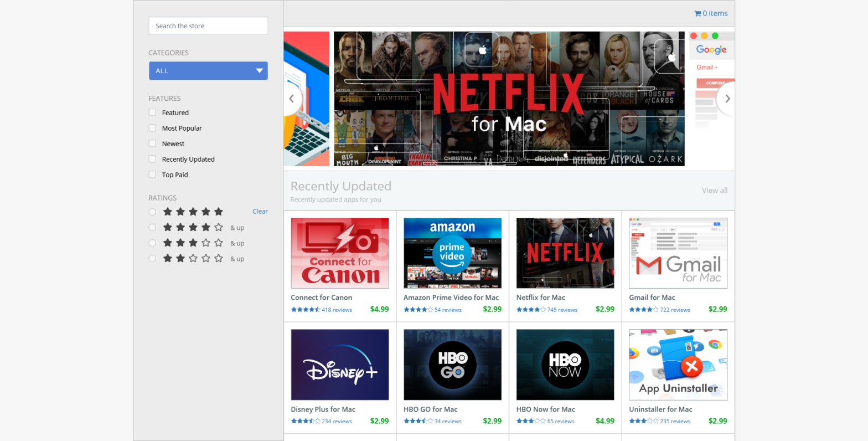Image resolution: width=868 pixels, height=441 pixels.
Task: Select the five-star rating filter
Action: click(x=152, y=212)
